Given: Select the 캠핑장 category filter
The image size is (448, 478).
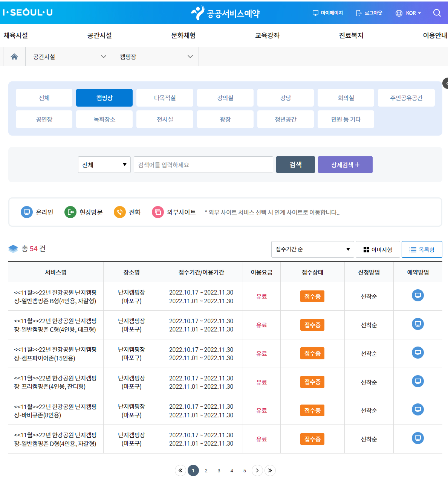Looking at the screenshot, I should (x=104, y=98).
